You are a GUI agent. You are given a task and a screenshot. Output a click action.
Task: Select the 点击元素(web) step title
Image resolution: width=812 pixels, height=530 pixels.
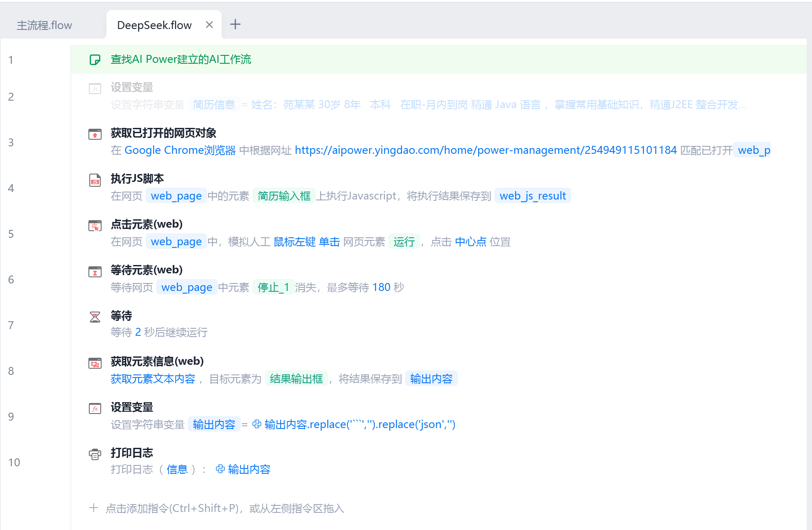[146, 224]
